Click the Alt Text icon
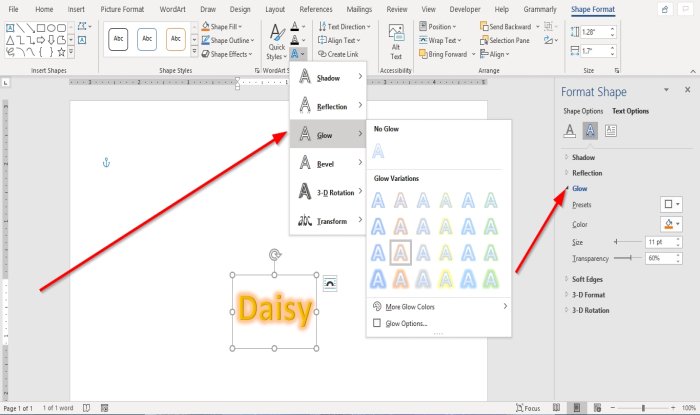Screen dimensions: 700x415 click(396, 42)
